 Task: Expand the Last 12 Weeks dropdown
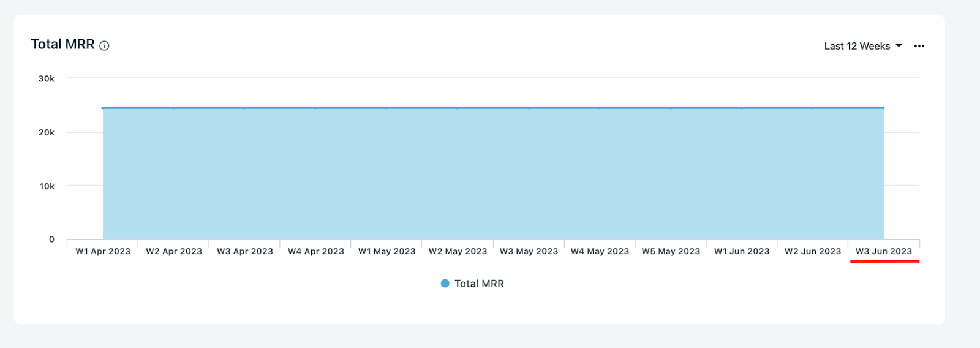pos(862,46)
